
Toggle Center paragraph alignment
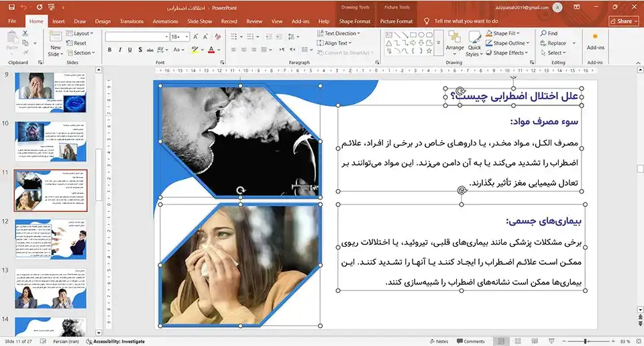(x=244, y=50)
